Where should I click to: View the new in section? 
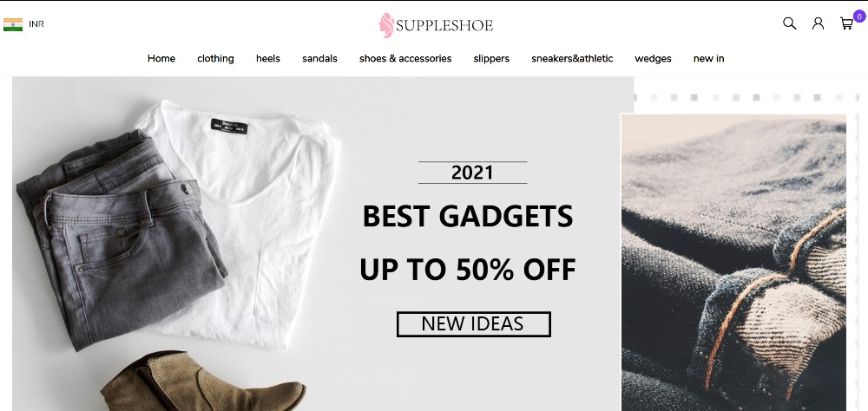(708, 59)
